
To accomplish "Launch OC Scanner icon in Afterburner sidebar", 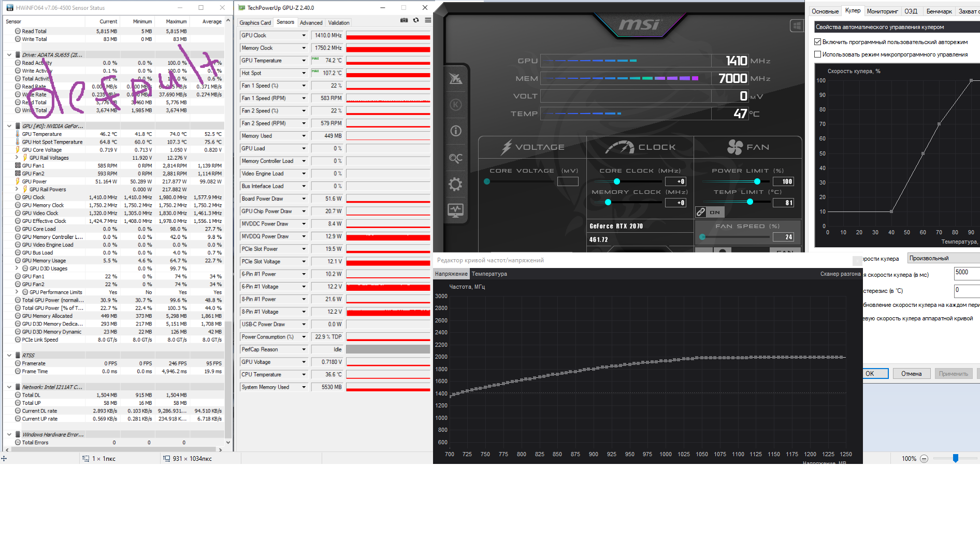I will tap(456, 158).
